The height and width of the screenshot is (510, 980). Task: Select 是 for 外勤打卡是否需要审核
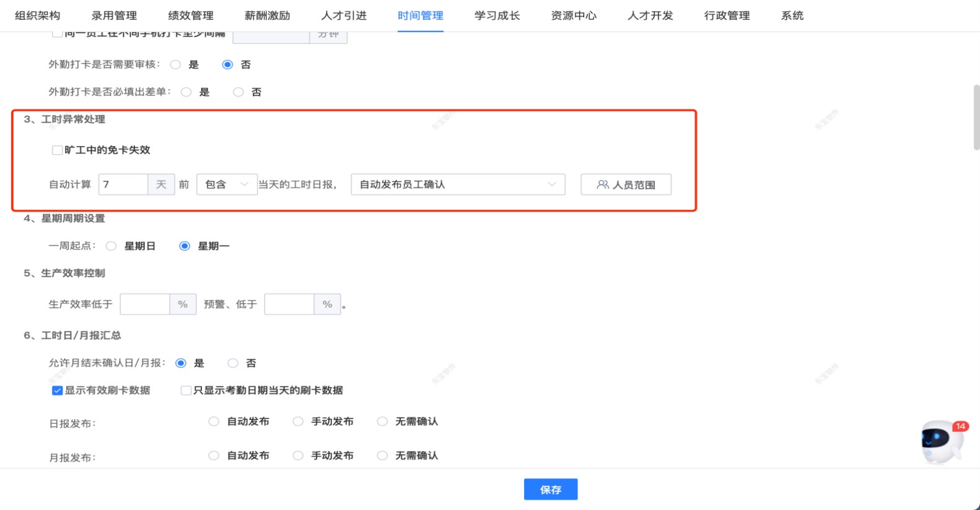(176, 64)
